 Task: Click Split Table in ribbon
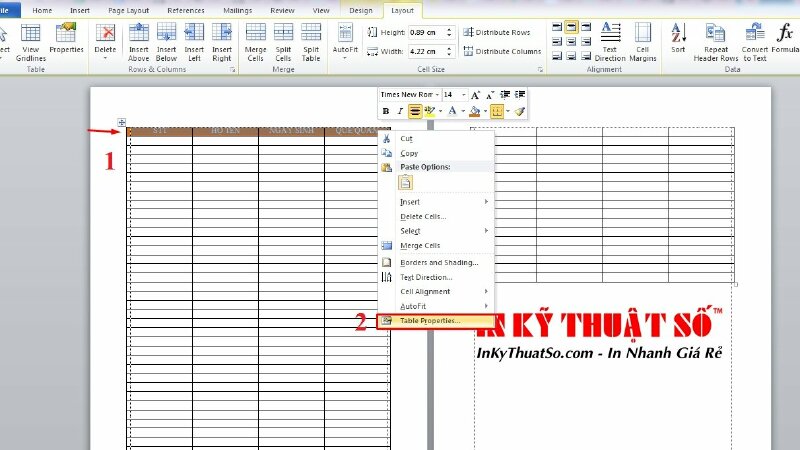(x=311, y=43)
